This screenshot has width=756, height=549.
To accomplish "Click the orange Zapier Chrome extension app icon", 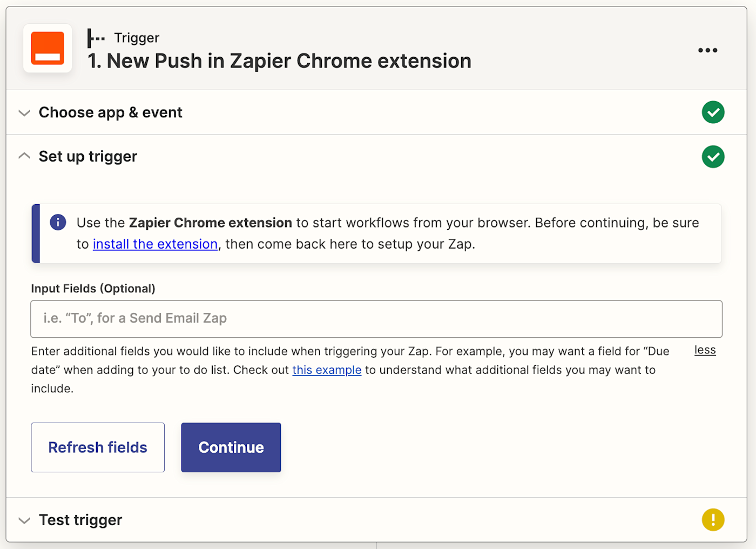I will pyautogui.click(x=48, y=48).
